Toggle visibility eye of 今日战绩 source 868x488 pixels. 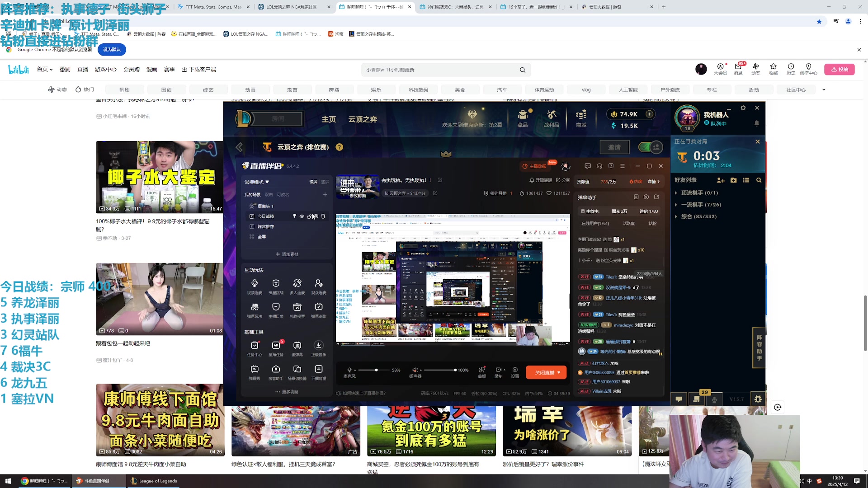click(302, 216)
